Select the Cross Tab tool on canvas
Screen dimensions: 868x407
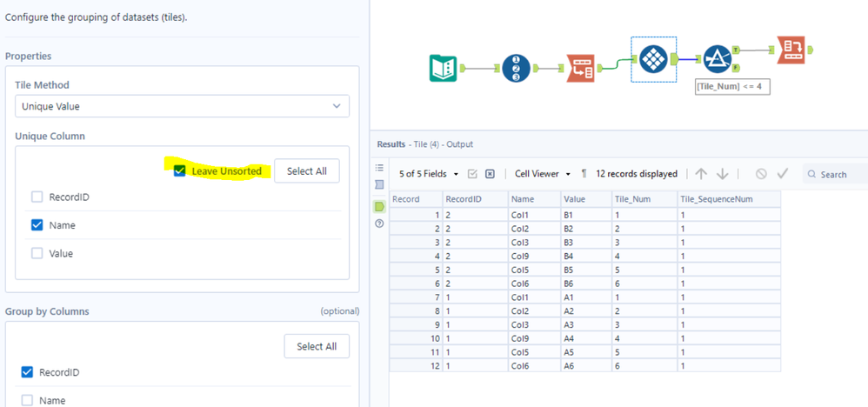point(791,50)
